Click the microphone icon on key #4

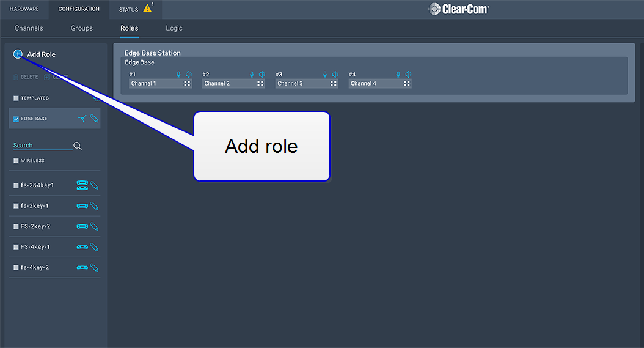click(398, 75)
